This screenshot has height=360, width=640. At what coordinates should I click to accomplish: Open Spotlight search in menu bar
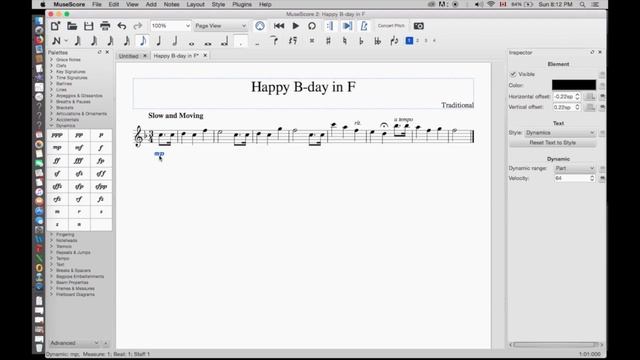[x=582, y=4]
